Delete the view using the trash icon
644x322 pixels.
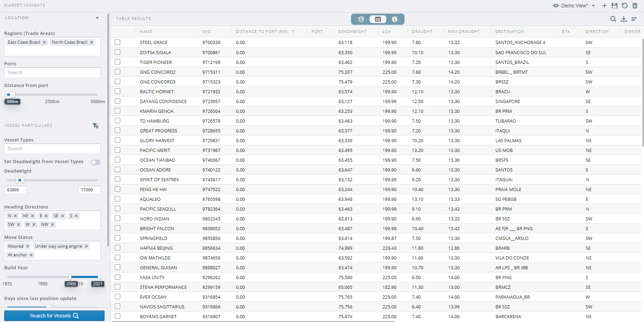click(x=635, y=6)
